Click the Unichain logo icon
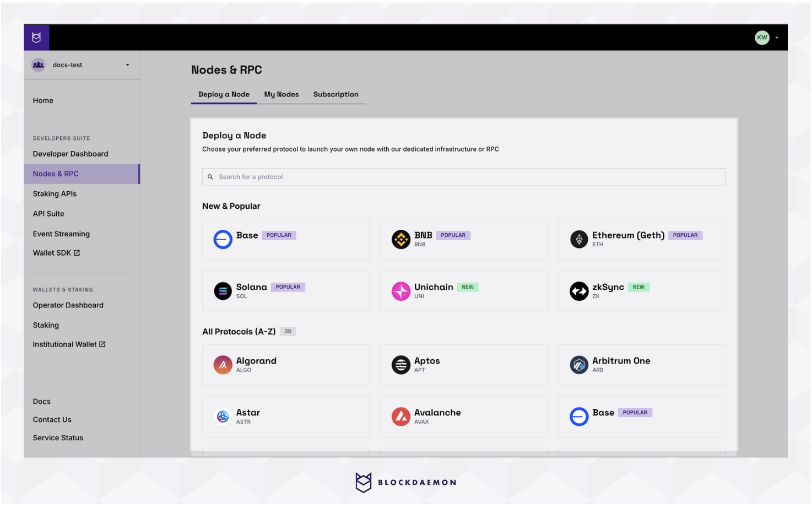Viewport: 812px width, 508px height. (x=401, y=291)
